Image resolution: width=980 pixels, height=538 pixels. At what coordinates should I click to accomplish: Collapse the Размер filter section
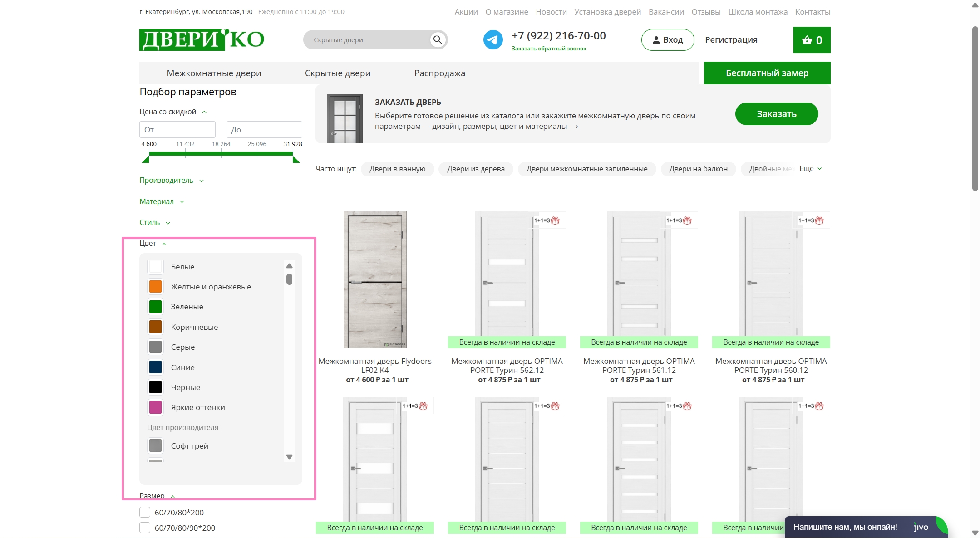[157, 496]
